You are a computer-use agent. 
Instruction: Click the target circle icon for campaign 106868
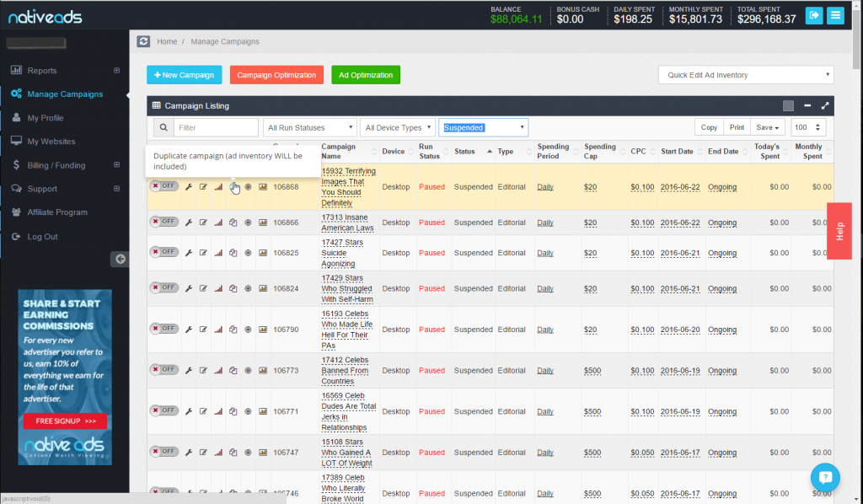click(x=249, y=187)
